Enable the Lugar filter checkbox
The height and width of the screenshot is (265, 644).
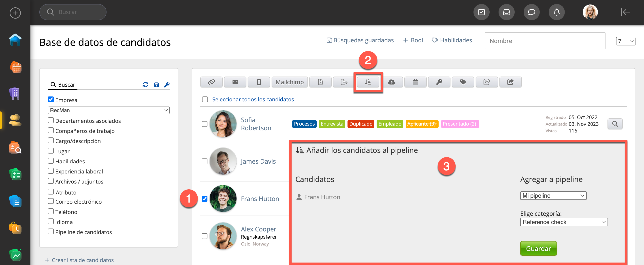point(51,151)
